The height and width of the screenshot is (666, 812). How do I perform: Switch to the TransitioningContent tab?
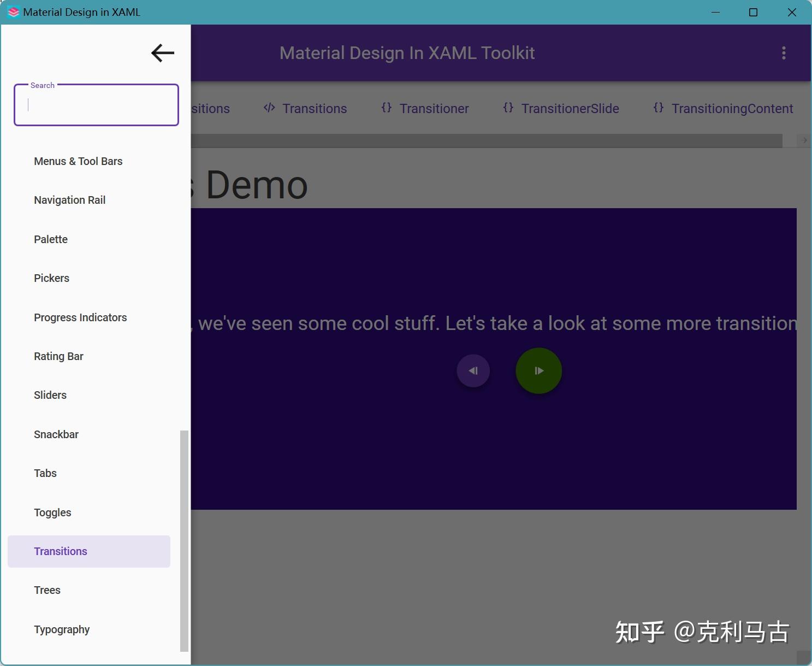coord(732,108)
